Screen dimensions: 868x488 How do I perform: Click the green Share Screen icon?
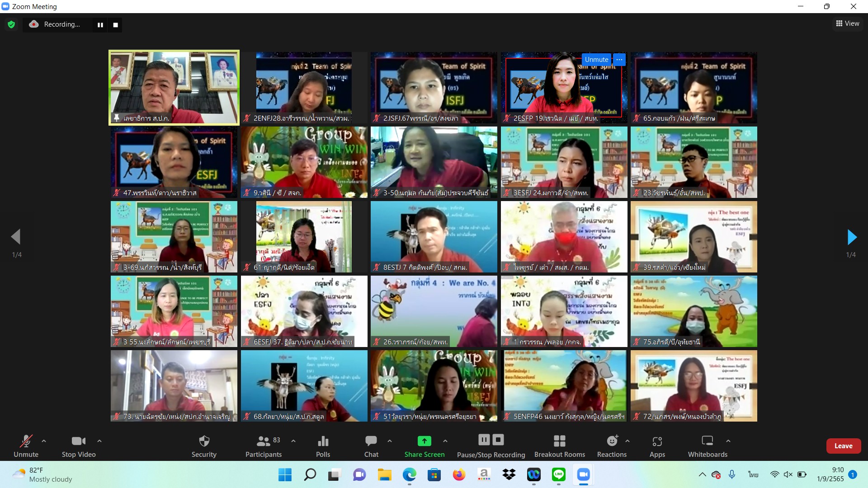(x=424, y=441)
